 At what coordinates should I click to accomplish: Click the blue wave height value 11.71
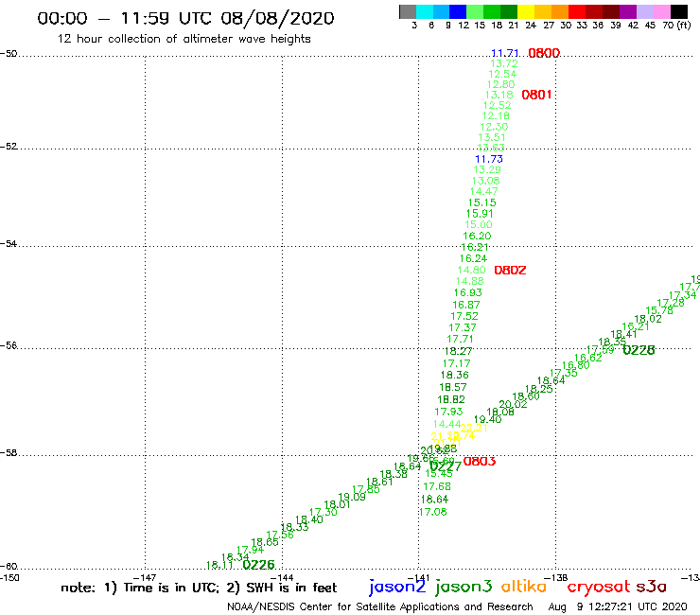point(505,54)
